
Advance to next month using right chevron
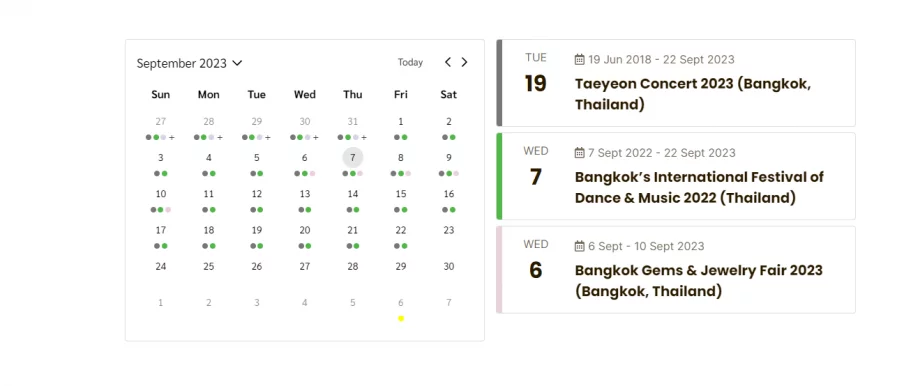464,62
